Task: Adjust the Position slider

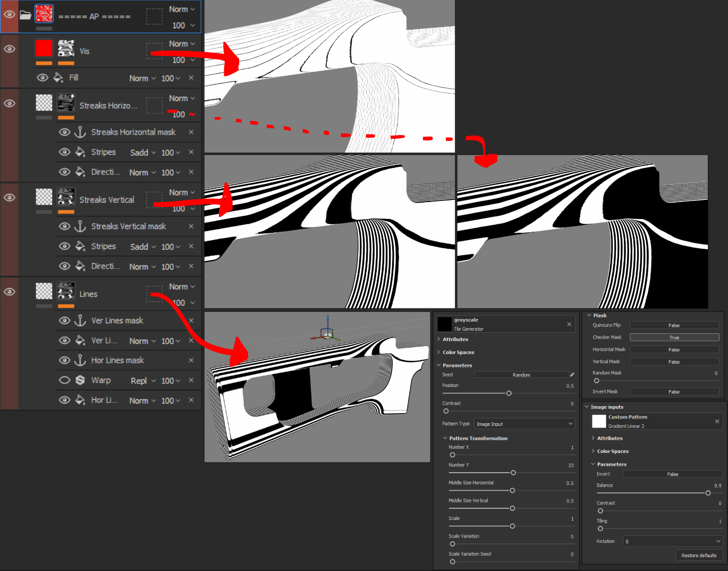Action: point(508,393)
